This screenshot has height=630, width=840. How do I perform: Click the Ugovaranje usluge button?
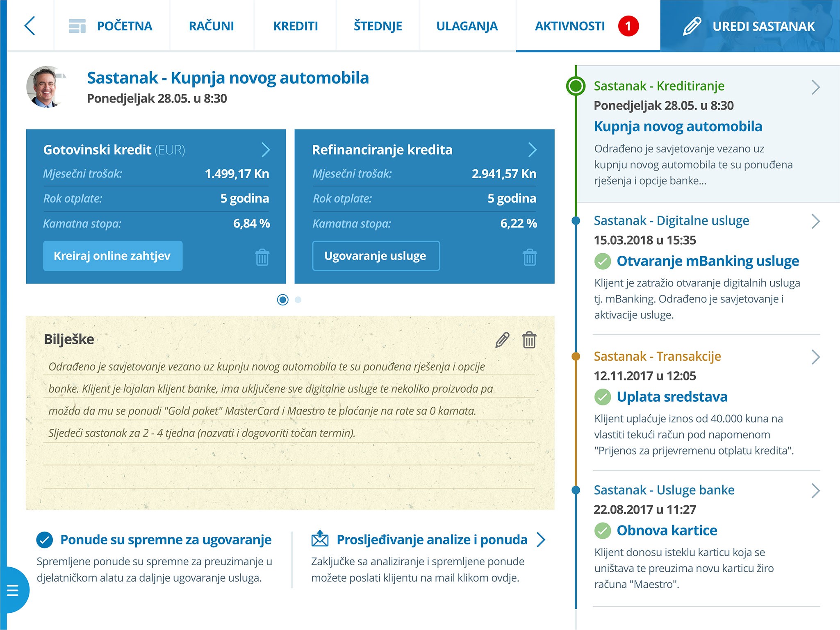click(376, 256)
